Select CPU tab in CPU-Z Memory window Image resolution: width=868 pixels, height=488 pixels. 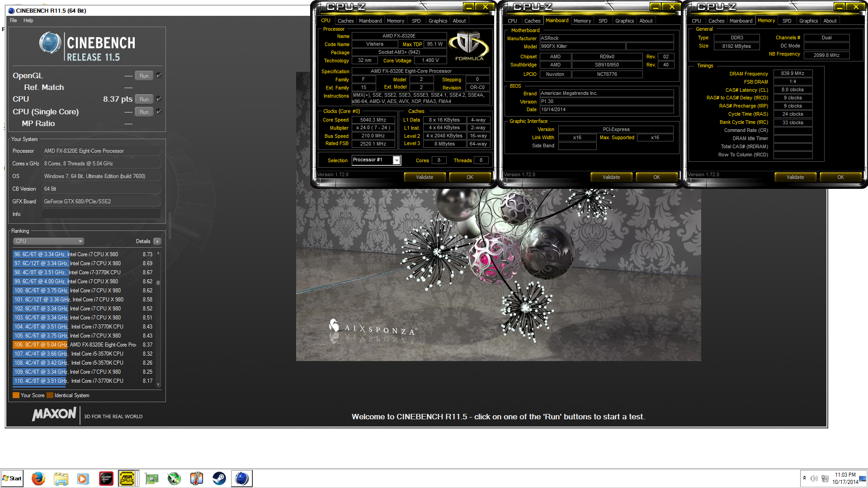[696, 21]
